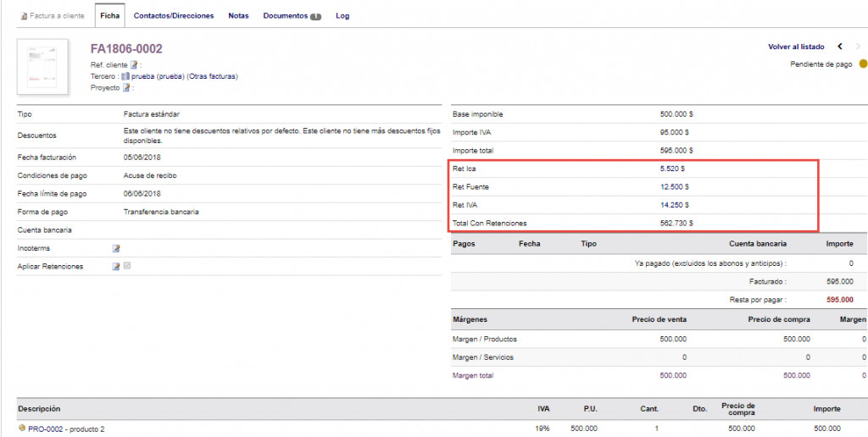Click the Incoterms edit icon

tap(116, 248)
